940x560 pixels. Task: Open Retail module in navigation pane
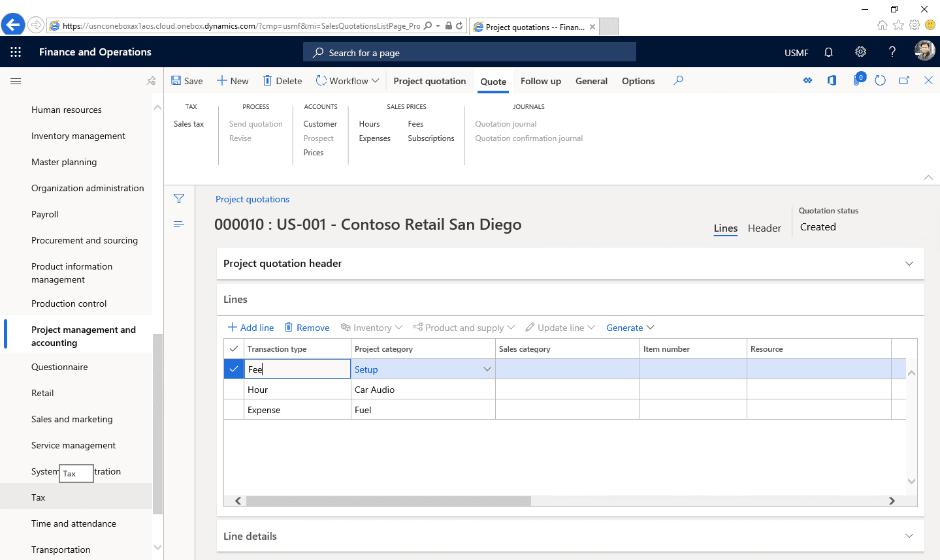point(42,393)
